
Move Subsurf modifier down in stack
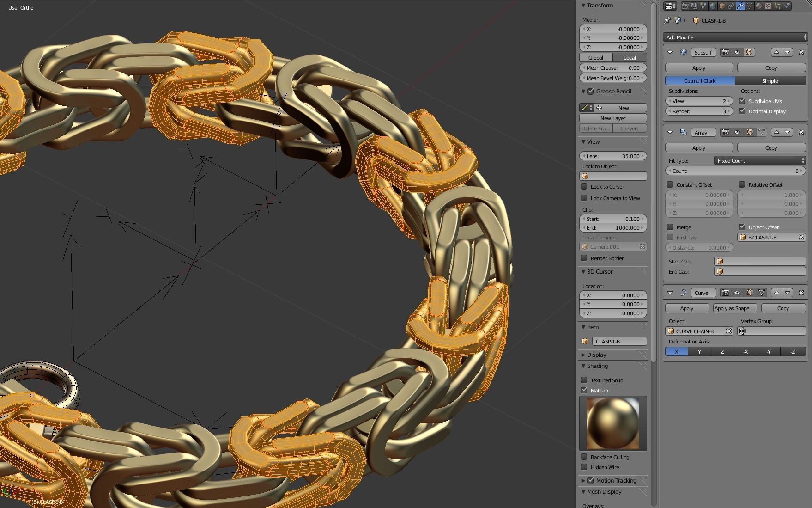pyautogui.click(x=788, y=52)
